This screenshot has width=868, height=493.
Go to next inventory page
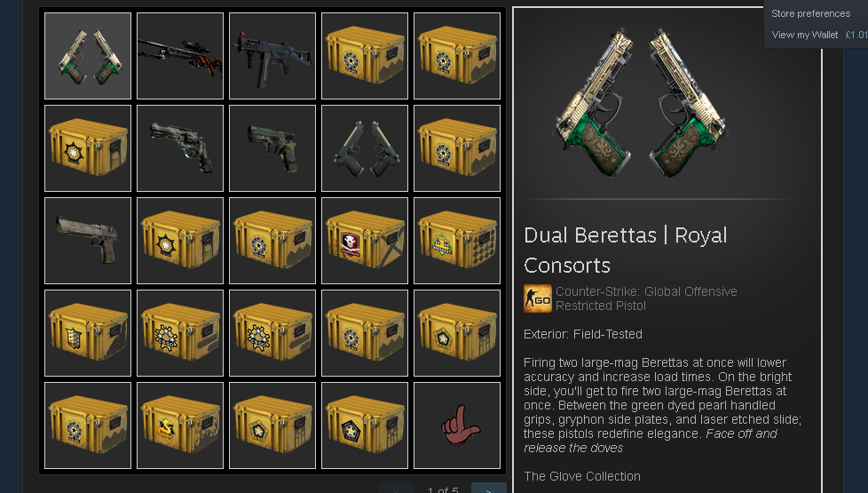[x=488, y=489]
